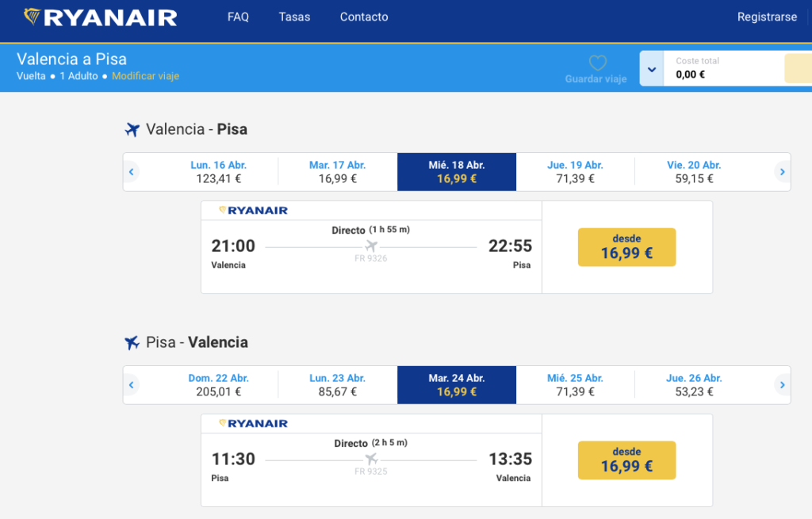The width and height of the screenshot is (812, 519).
Task: Show later outbound dates with right arrow
Action: 782,172
